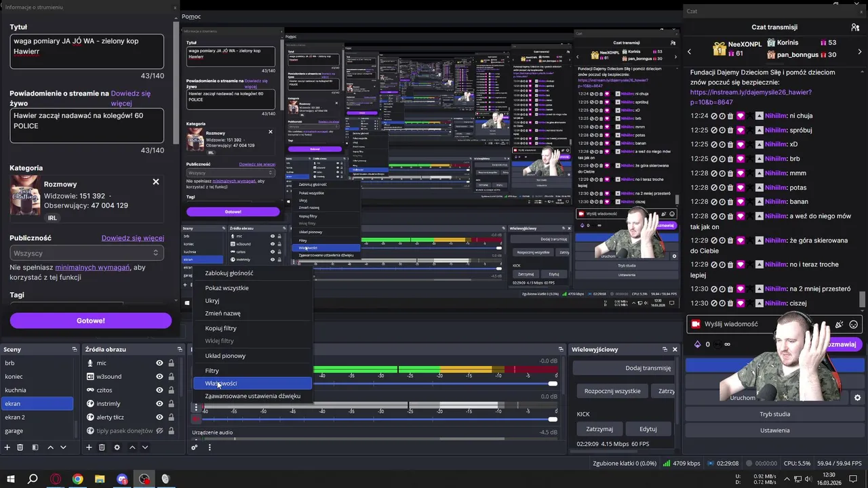Screen dimensions: 868x488
Task: Show previous gift leaderboard with left arrow
Action: tap(690, 51)
